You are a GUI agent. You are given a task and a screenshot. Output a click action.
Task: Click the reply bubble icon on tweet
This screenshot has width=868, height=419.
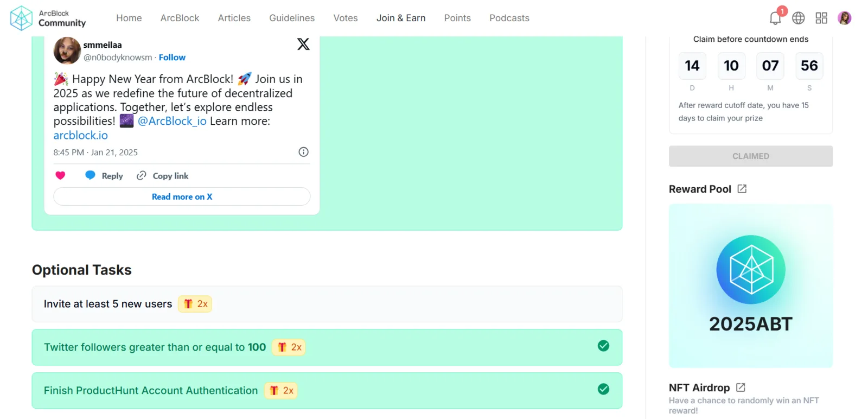pyautogui.click(x=90, y=175)
